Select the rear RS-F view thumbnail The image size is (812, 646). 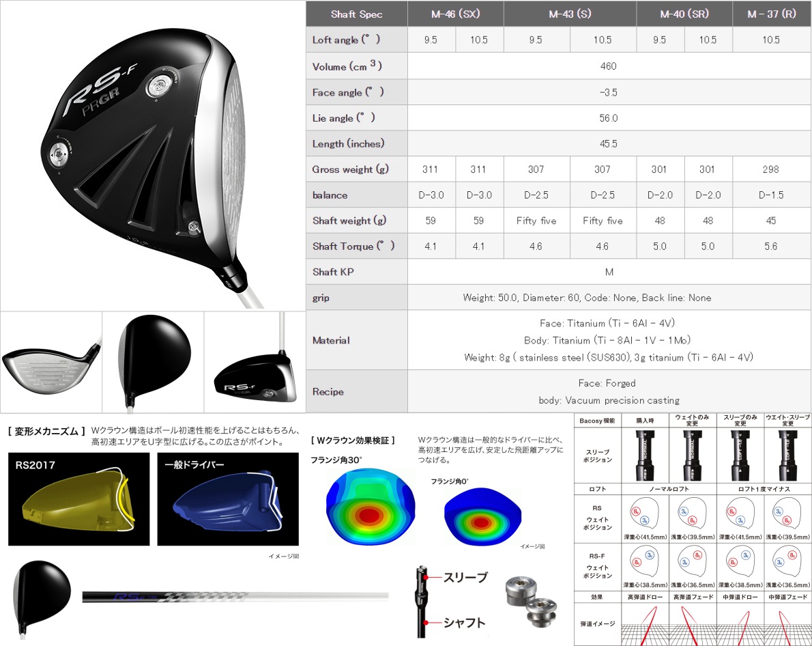255,362
